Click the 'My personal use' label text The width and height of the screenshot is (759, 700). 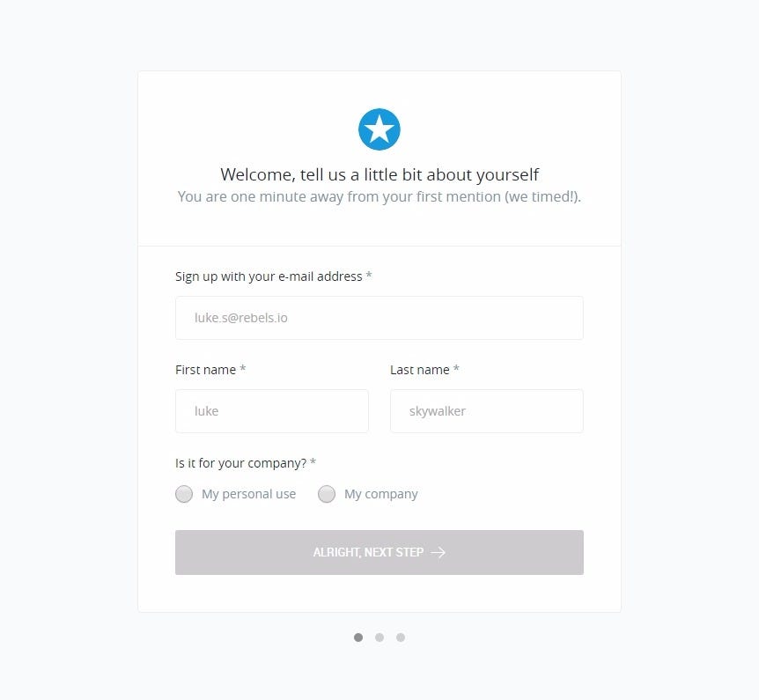tap(248, 494)
